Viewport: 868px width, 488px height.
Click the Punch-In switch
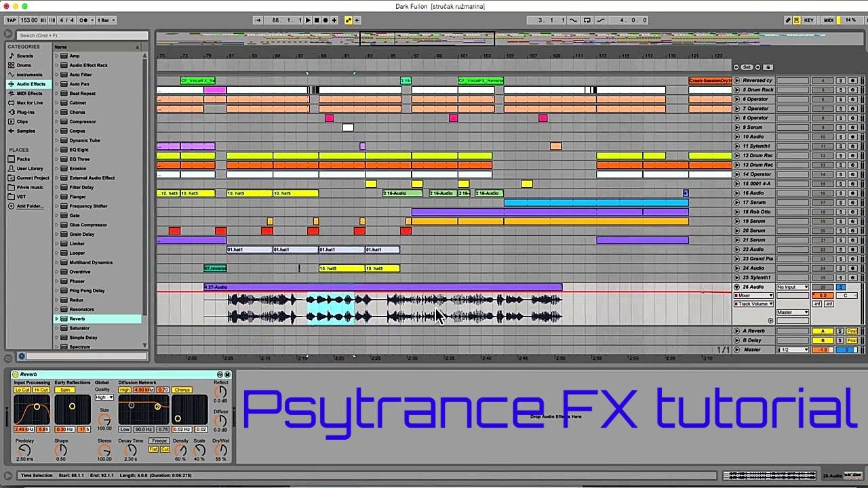click(x=574, y=20)
